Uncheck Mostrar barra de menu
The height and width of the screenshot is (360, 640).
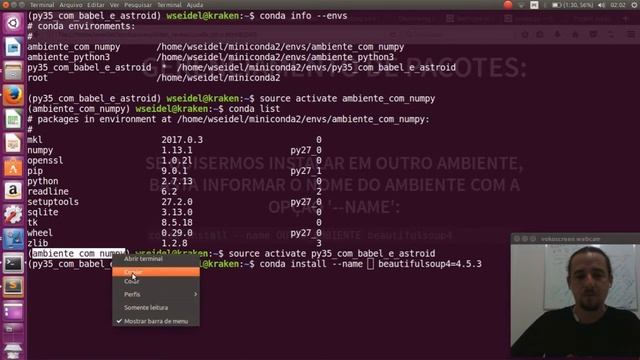click(156, 321)
